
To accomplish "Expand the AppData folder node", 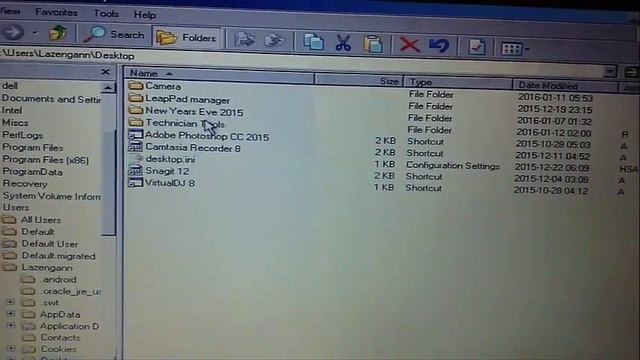I will pyautogui.click(x=11, y=314).
